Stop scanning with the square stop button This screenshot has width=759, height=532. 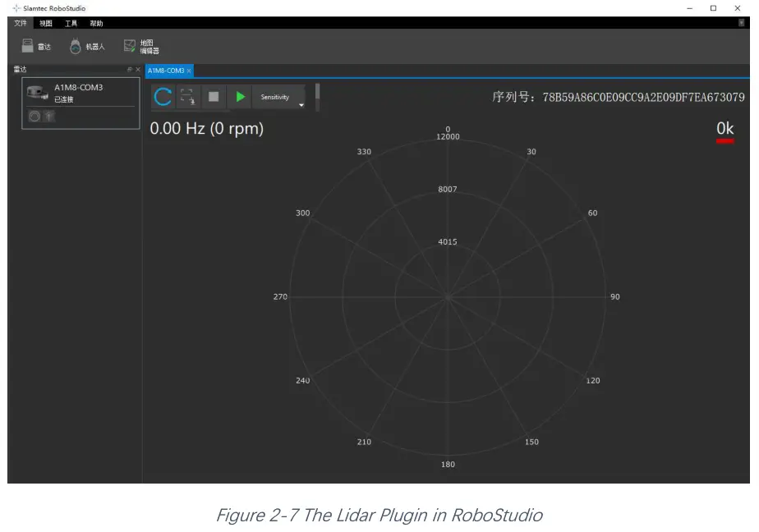[x=214, y=97]
